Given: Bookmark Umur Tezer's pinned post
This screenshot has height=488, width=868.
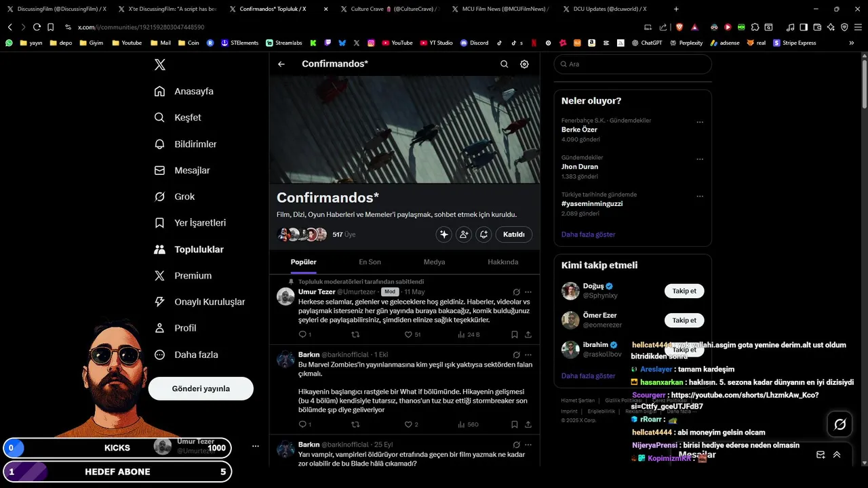Looking at the screenshot, I should (515, 334).
